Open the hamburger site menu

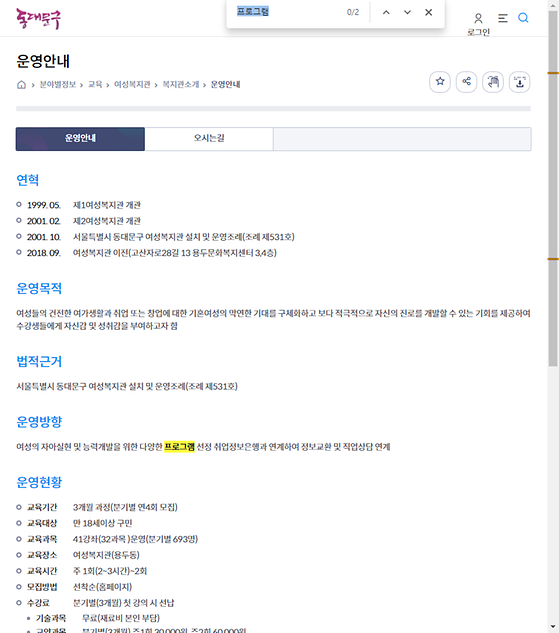coord(502,18)
